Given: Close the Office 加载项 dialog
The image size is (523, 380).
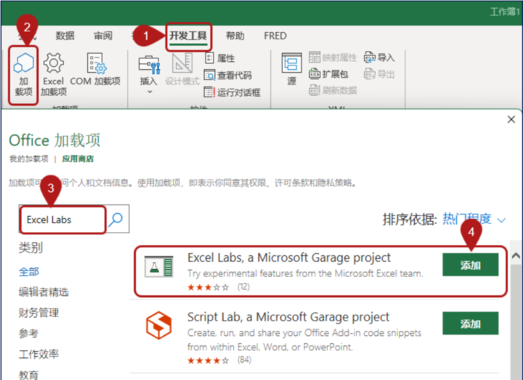Looking at the screenshot, I should point(511,119).
